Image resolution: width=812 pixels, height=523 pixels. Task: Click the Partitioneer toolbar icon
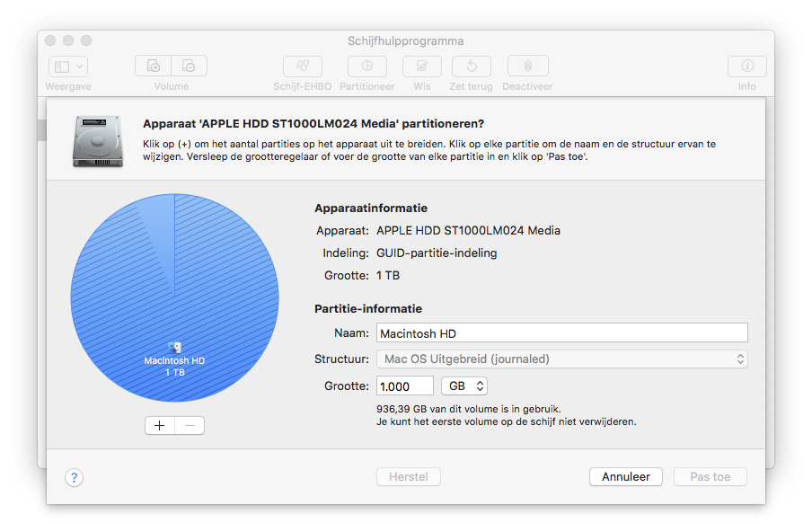(367, 66)
